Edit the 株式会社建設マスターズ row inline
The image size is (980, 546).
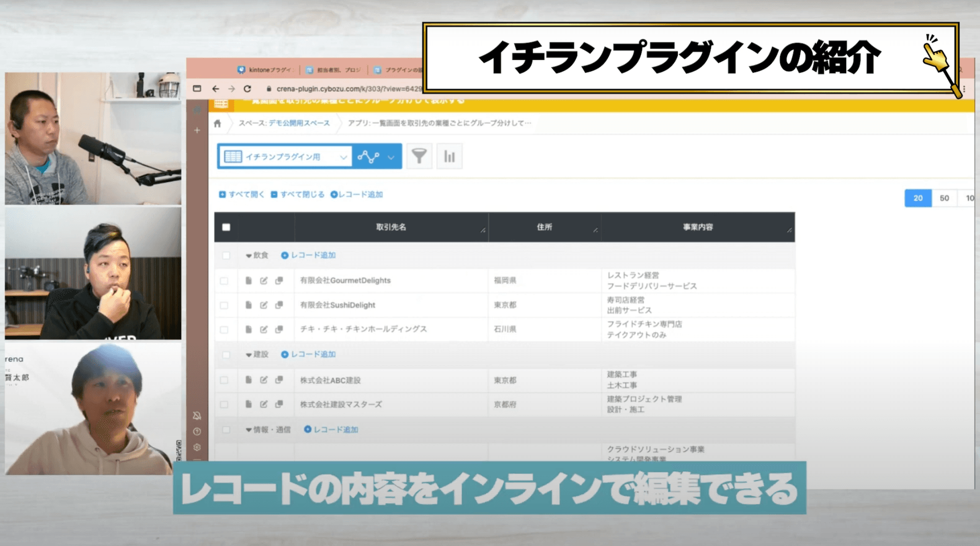(264, 404)
